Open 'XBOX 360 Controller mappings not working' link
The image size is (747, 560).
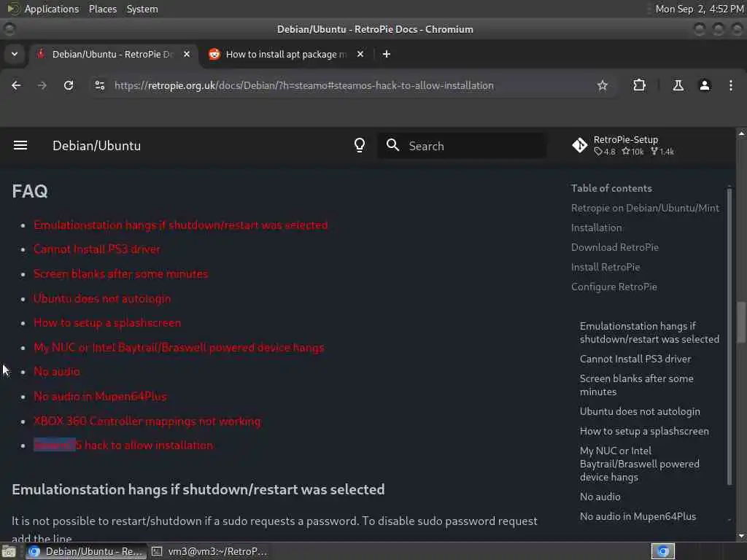coord(147,421)
